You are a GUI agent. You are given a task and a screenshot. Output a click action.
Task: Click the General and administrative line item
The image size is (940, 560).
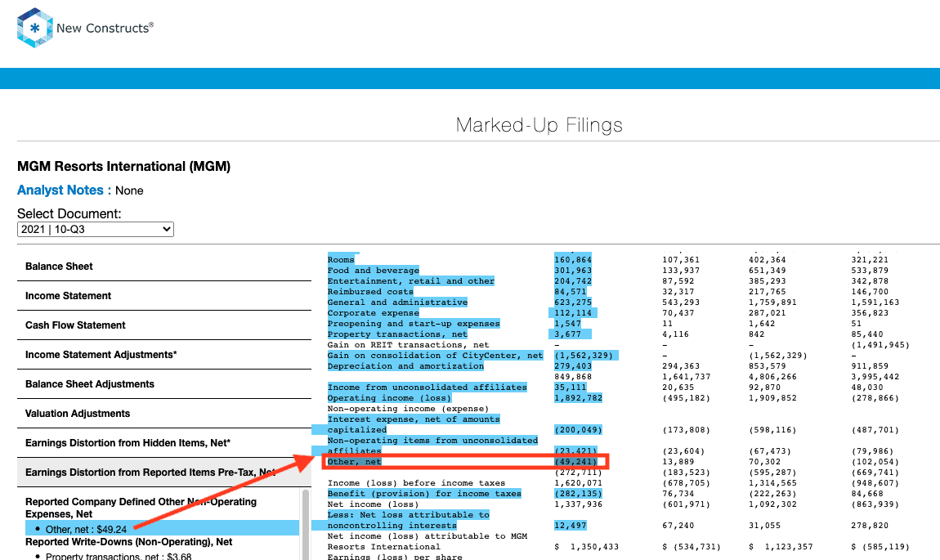[397, 302]
